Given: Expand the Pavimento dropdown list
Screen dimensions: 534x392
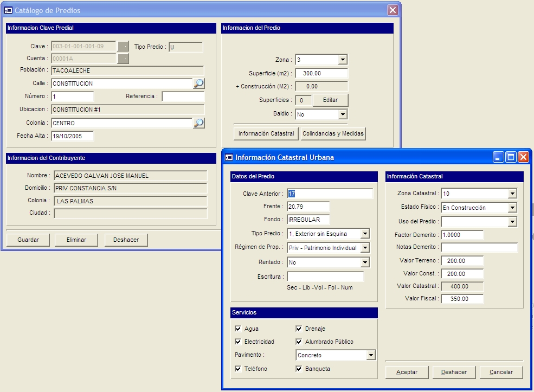Looking at the screenshot, I should (371, 355).
